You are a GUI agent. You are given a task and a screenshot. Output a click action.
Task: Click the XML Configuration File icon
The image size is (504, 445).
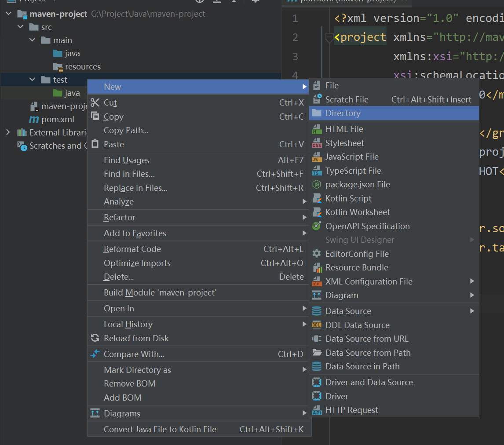click(x=317, y=281)
